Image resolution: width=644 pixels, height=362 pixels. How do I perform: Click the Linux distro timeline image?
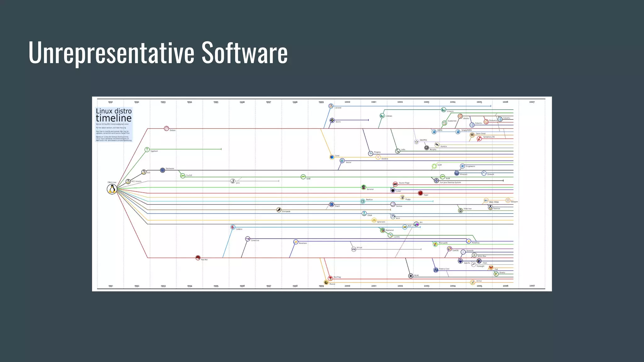322,194
